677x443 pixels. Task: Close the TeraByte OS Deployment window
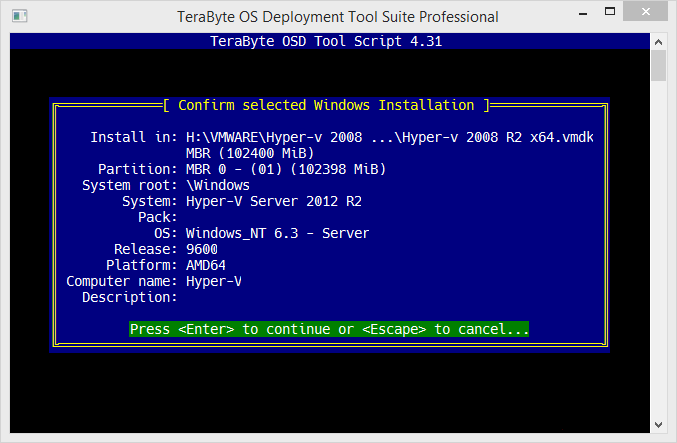pos(645,12)
